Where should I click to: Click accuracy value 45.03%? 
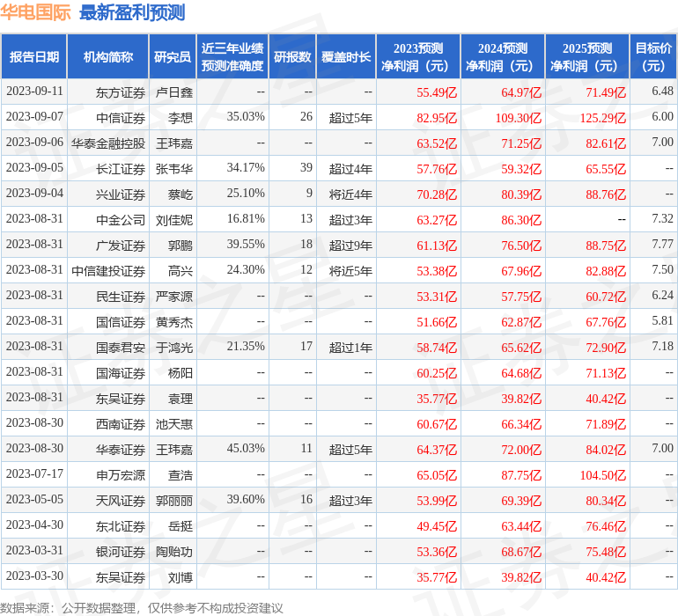[x=246, y=448]
